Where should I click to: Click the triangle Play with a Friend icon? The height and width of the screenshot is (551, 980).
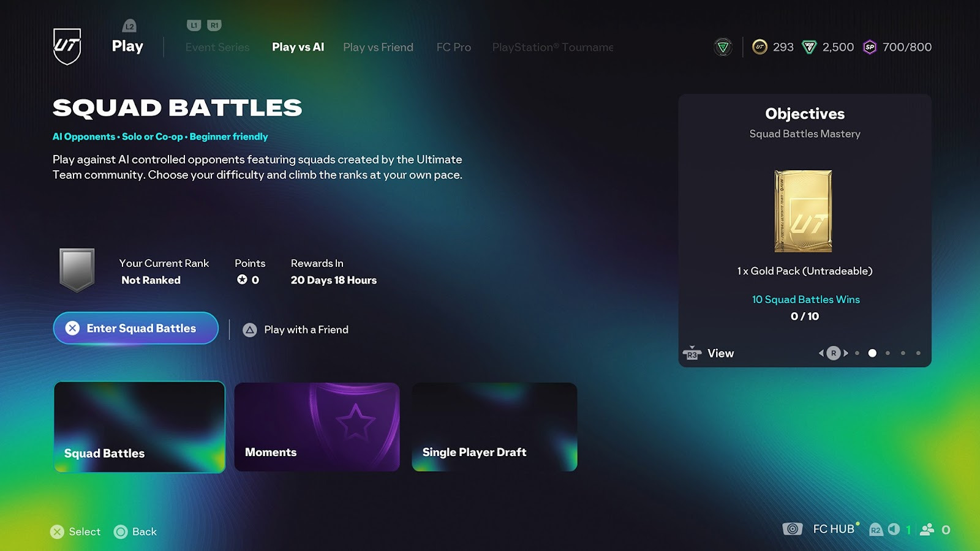pos(250,330)
